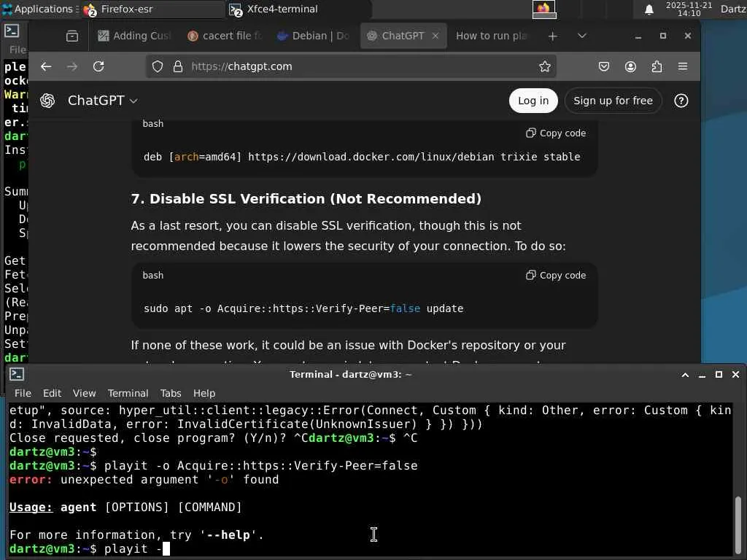
Task: Open the terminal's Terminal menu
Action: (128, 393)
